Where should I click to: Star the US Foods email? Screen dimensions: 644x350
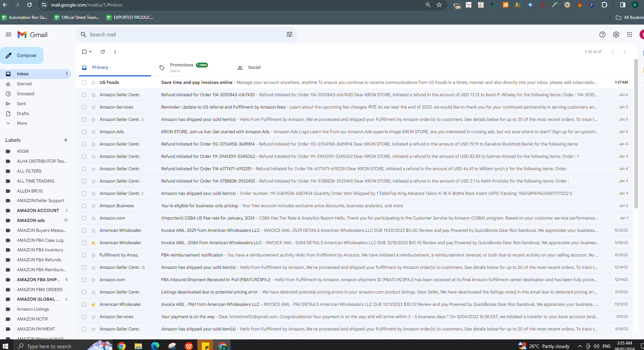click(93, 83)
